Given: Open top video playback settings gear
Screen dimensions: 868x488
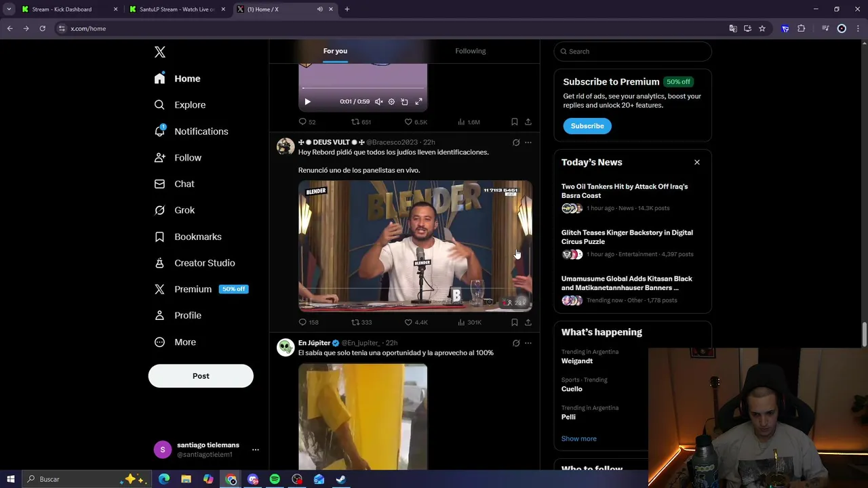Looking at the screenshot, I should coord(391,102).
